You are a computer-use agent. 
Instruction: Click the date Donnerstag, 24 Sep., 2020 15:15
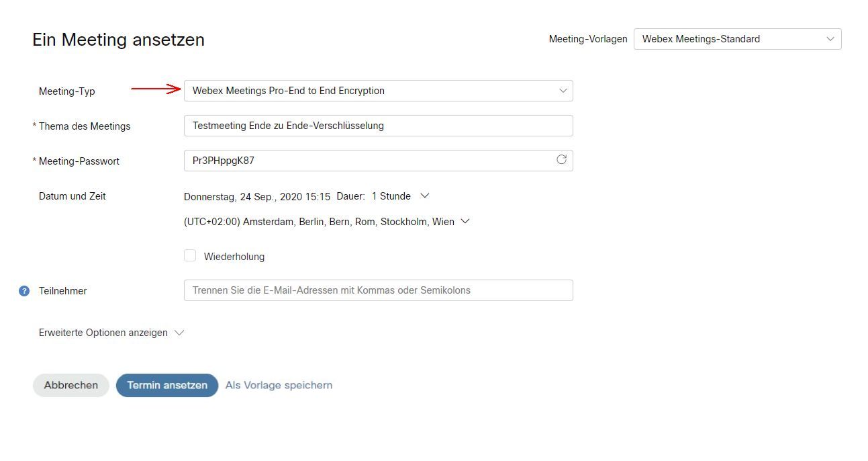pos(257,196)
